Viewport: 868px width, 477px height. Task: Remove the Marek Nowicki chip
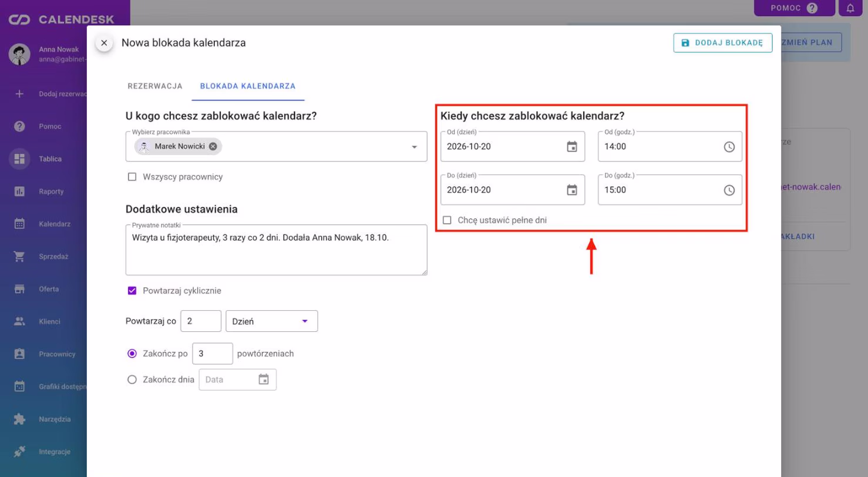(213, 146)
